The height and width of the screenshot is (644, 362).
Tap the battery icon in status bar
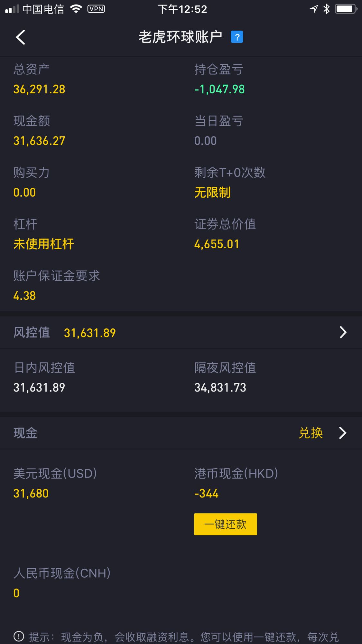tap(346, 9)
